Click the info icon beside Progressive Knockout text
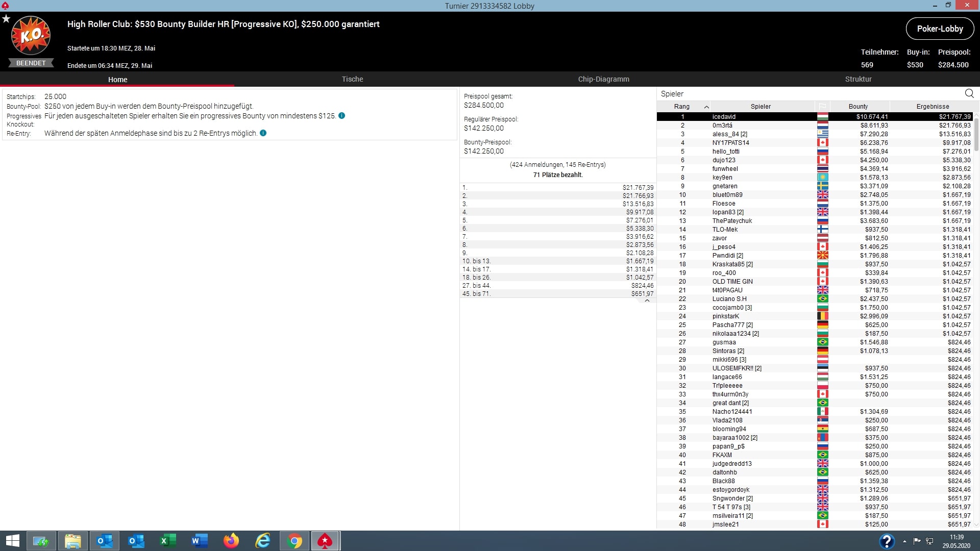The width and height of the screenshot is (980, 551). (x=342, y=116)
